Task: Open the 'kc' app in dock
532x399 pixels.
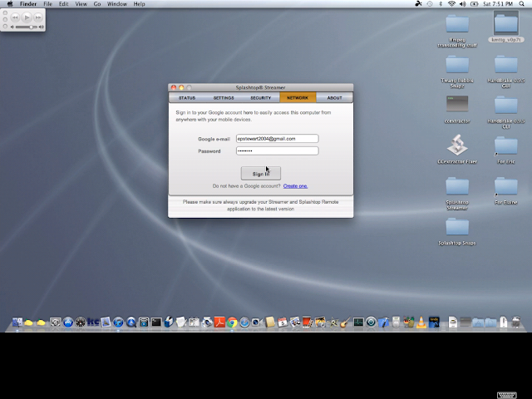Action: coord(93,322)
